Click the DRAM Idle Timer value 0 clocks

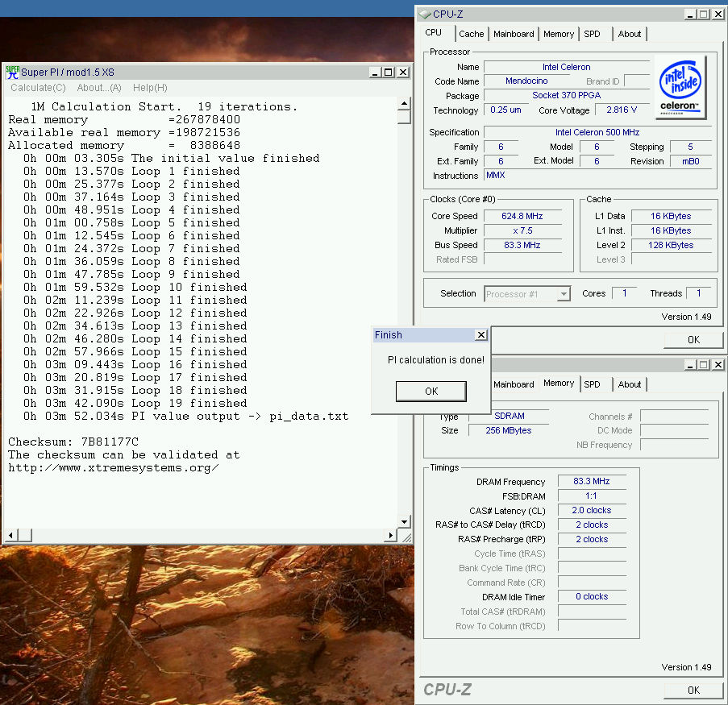(592, 596)
